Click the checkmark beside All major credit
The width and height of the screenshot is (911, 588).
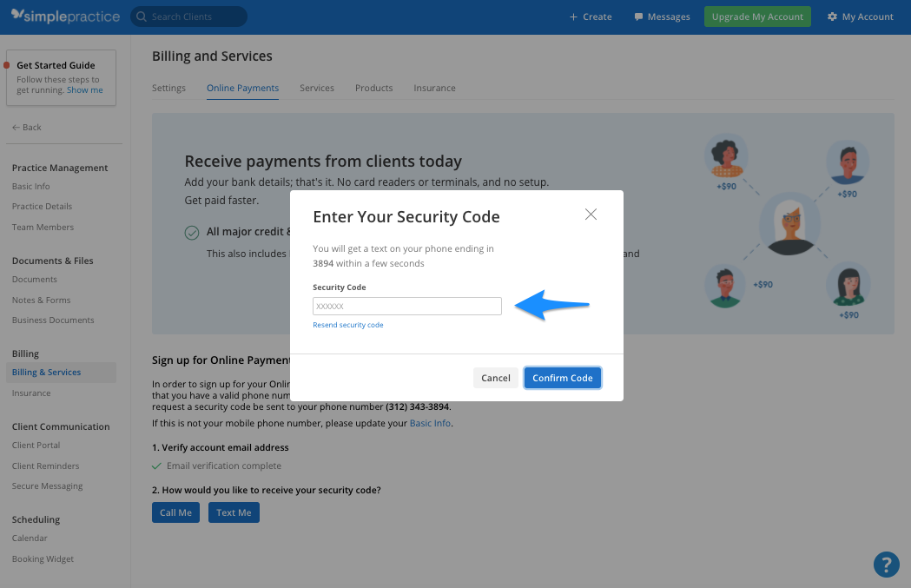click(x=192, y=232)
